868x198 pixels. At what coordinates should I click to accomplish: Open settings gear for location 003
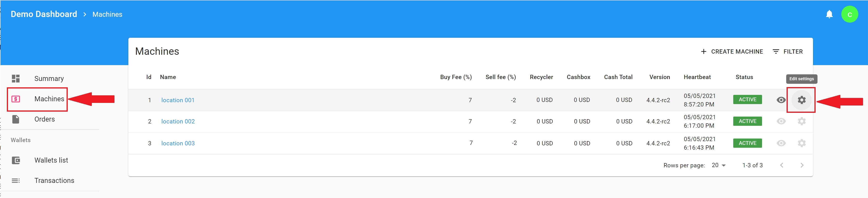click(x=802, y=143)
